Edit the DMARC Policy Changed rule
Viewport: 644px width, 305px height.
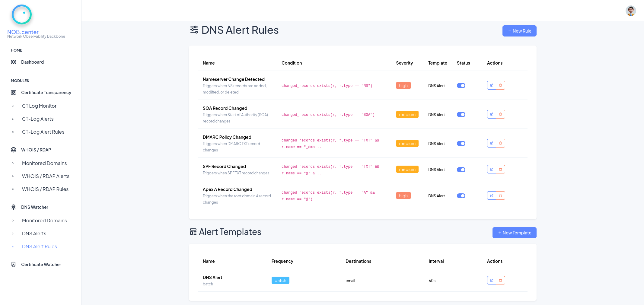pos(491,143)
